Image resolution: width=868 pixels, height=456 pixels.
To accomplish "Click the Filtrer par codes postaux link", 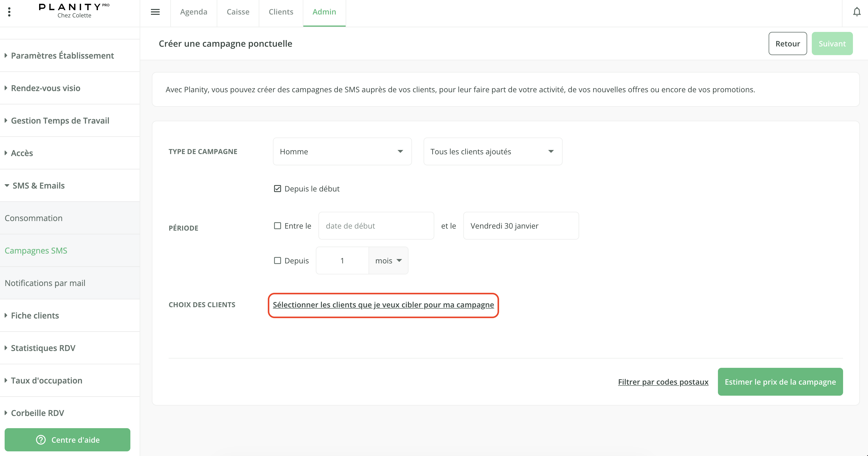I will pos(663,381).
